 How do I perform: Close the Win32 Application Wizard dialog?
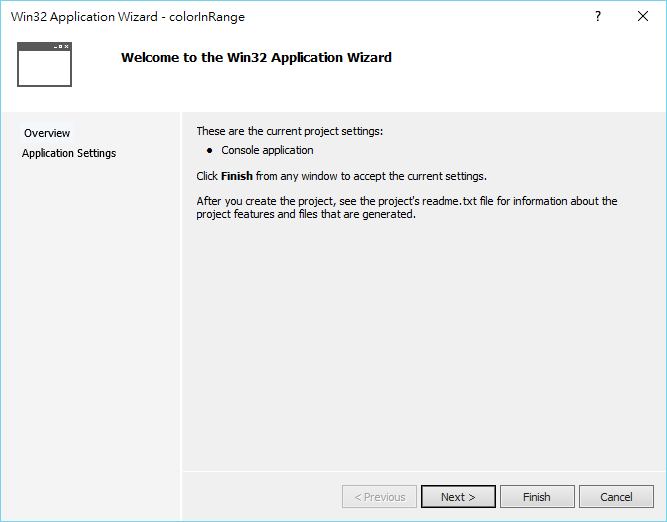pyautogui.click(x=643, y=16)
